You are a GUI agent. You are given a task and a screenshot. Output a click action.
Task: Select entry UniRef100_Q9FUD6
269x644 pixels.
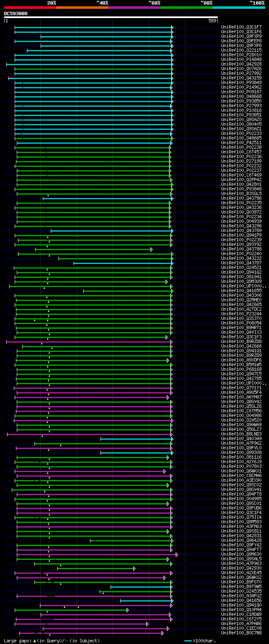241,508
